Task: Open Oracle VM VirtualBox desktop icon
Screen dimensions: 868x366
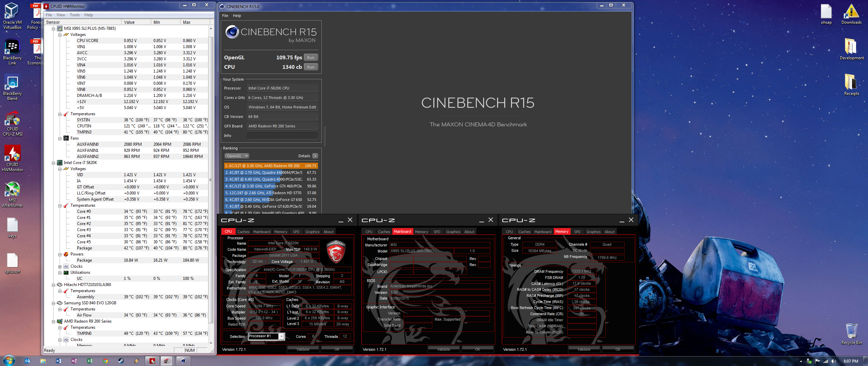Action: coord(12,16)
